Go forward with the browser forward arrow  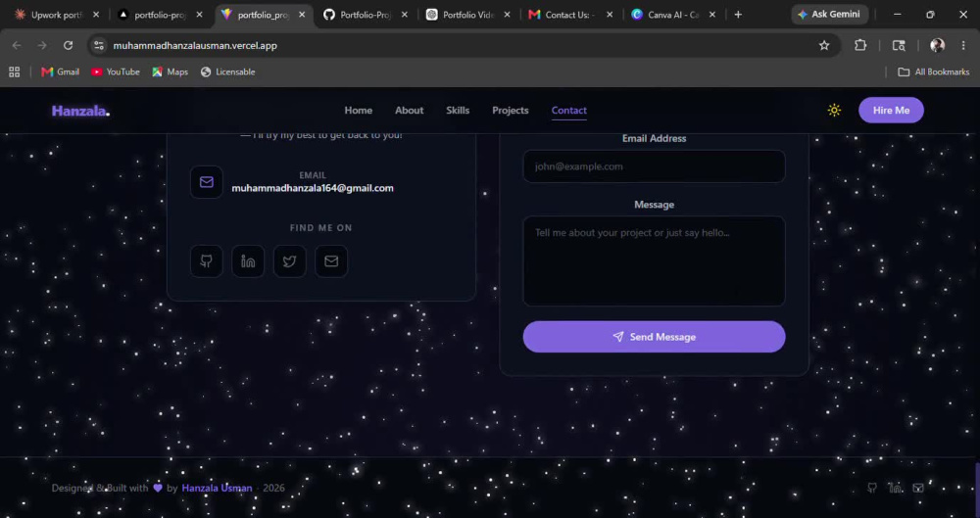click(x=42, y=45)
